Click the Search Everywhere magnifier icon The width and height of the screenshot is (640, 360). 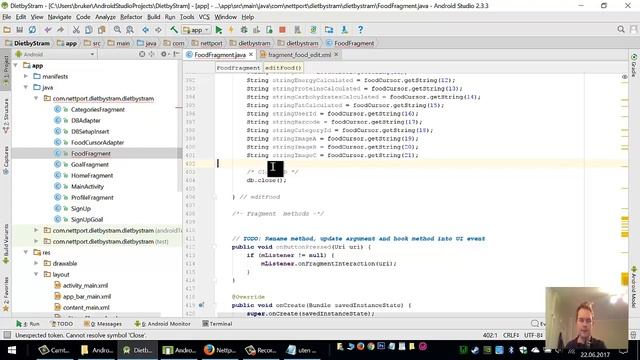tap(621, 29)
